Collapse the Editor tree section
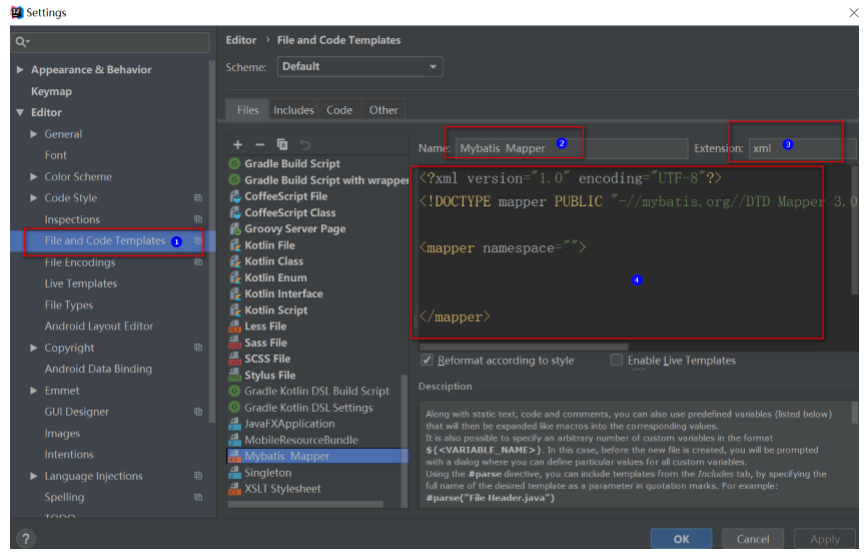This screenshot has height=555, width=868. tap(20, 112)
